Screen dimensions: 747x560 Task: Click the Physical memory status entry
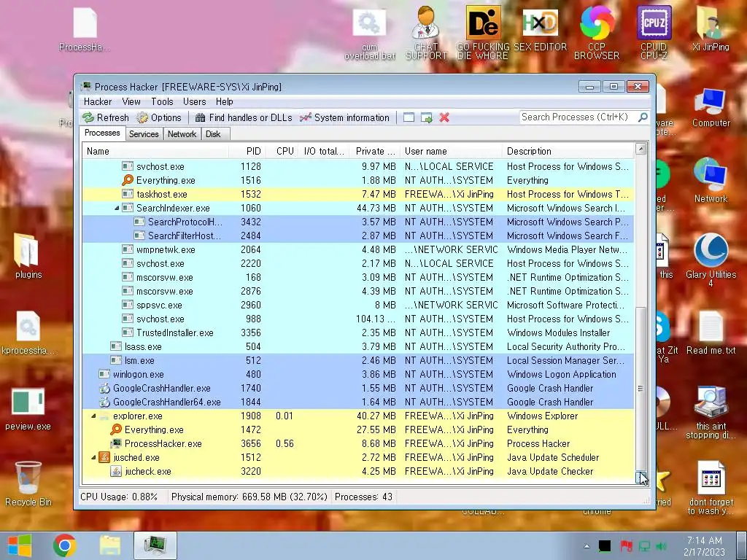click(249, 497)
